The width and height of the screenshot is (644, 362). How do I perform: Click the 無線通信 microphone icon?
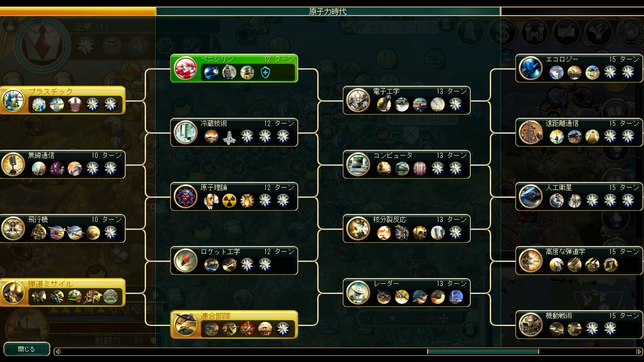click(13, 165)
